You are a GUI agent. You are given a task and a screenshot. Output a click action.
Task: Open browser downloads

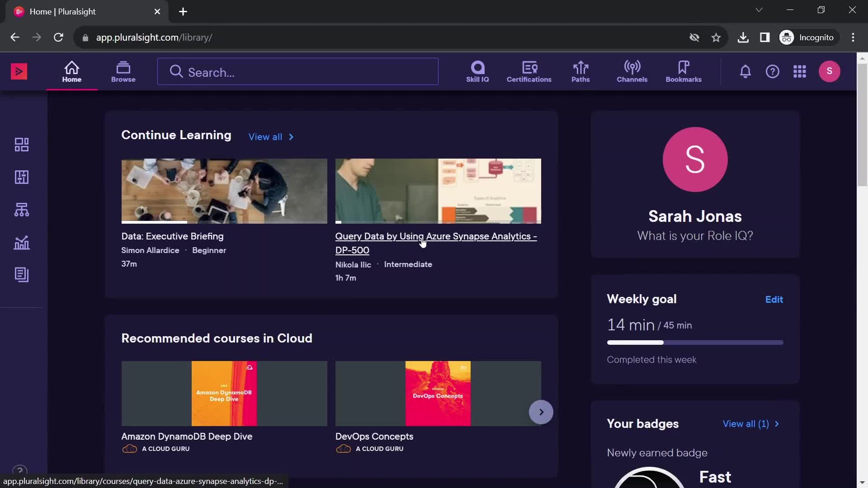pyautogui.click(x=743, y=38)
